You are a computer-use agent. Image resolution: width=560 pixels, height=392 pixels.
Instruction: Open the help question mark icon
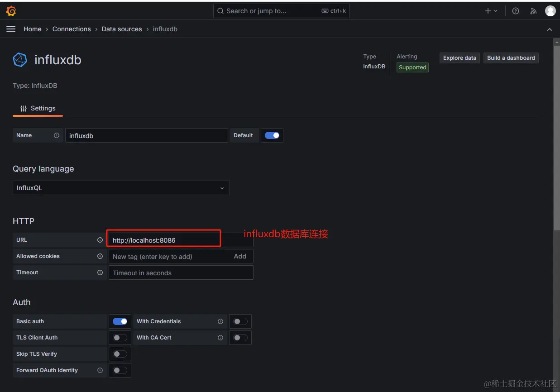point(516,11)
